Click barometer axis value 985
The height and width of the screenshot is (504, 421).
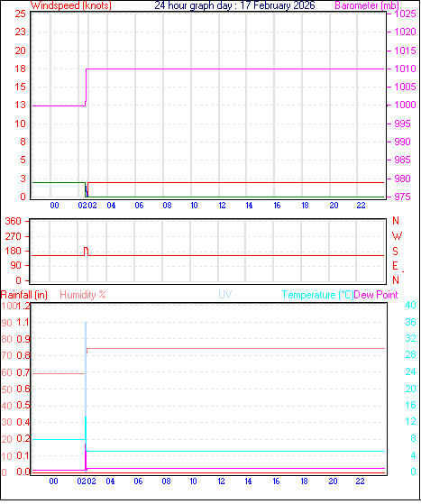pos(402,160)
